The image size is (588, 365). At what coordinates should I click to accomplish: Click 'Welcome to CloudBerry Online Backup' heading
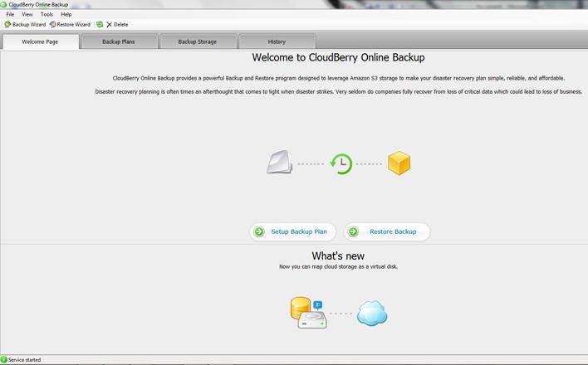pyautogui.click(x=338, y=57)
